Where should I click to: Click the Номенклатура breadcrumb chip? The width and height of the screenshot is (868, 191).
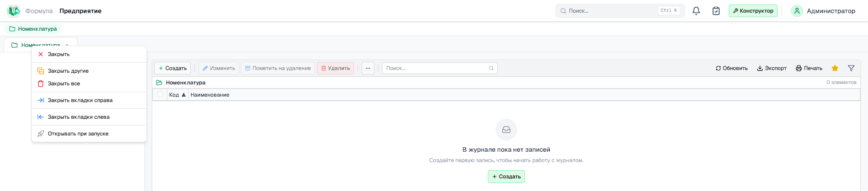click(33, 29)
